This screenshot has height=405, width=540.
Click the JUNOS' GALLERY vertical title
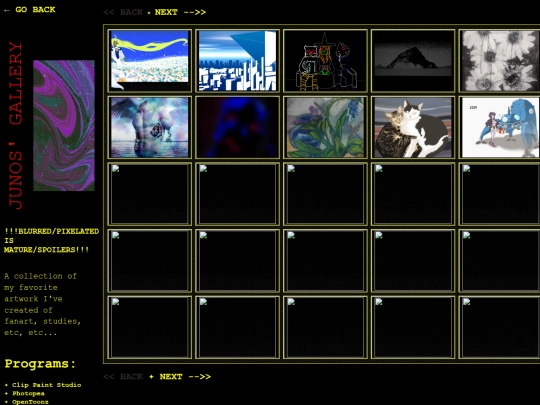(15, 126)
